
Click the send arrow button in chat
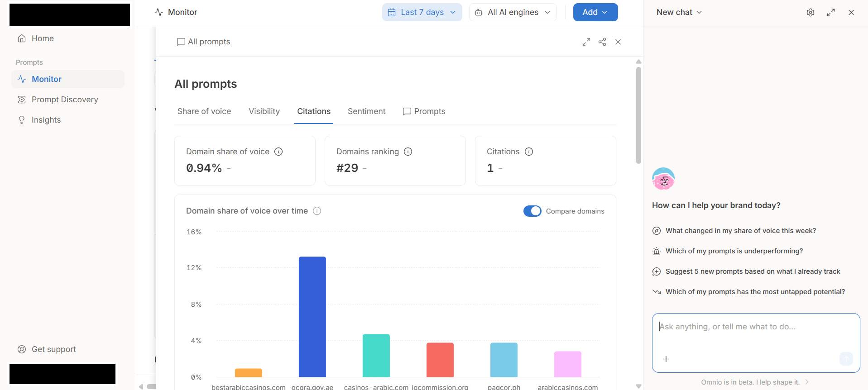(846, 359)
